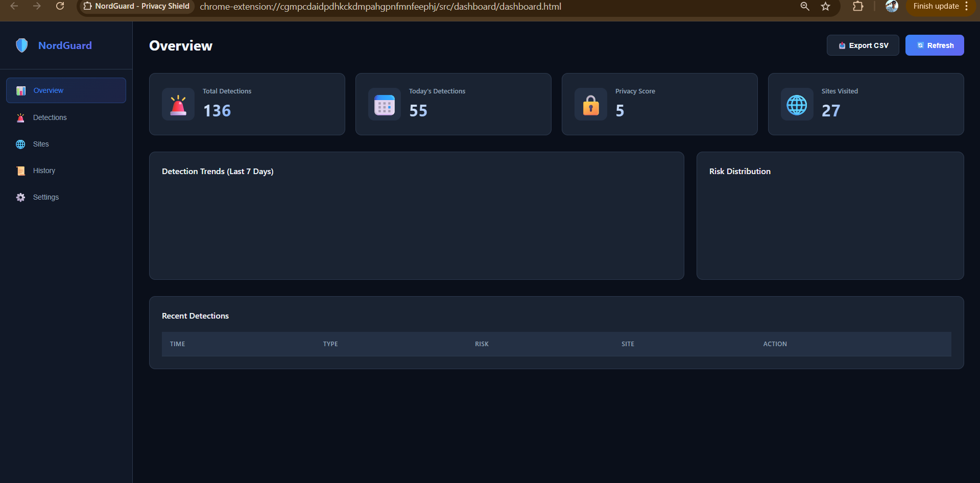Click the Total Detections siren card icon

pyautogui.click(x=178, y=105)
